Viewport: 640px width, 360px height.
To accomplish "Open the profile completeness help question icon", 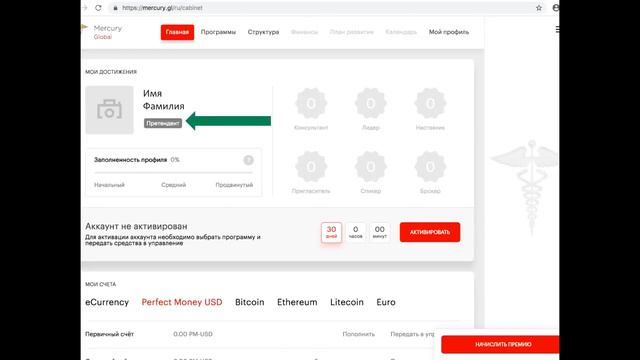I will pyautogui.click(x=248, y=160).
